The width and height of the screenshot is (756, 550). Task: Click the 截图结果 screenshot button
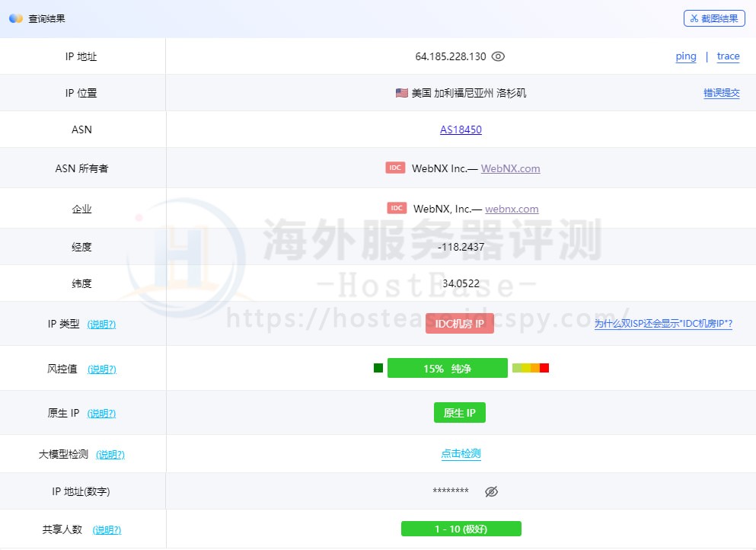714,18
